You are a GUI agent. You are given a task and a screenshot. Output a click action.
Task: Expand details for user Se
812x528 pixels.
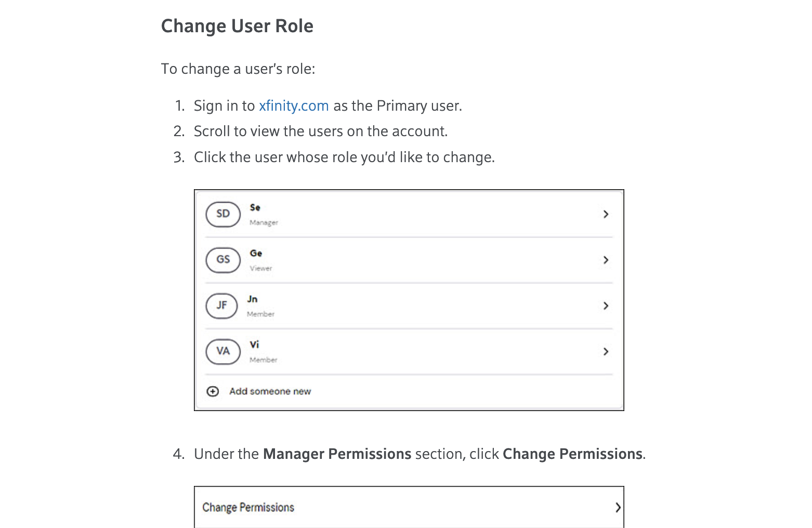(x=606, y=214)
